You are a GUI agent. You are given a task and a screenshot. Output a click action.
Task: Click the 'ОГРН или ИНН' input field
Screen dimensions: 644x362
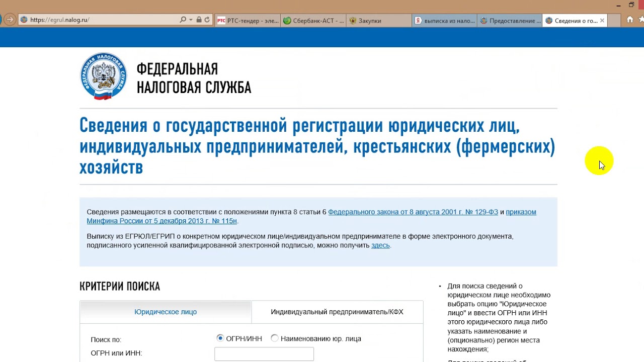[x=264, y=354]
